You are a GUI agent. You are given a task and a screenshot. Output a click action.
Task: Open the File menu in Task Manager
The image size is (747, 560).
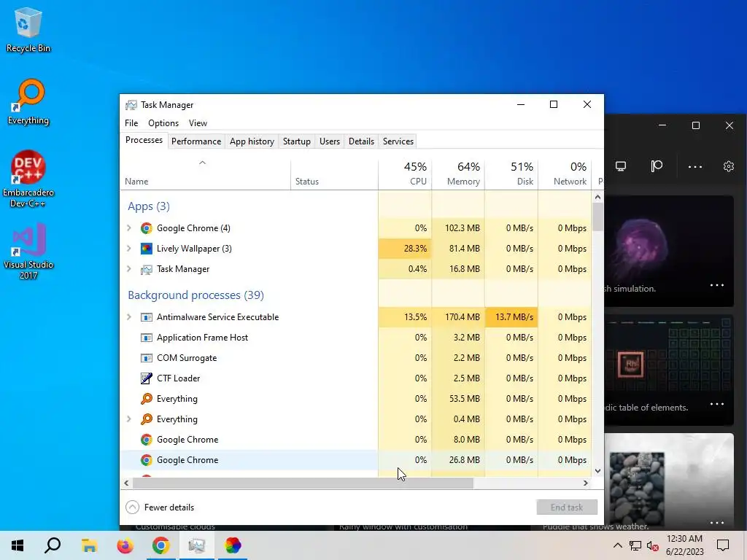coord(131,122)
